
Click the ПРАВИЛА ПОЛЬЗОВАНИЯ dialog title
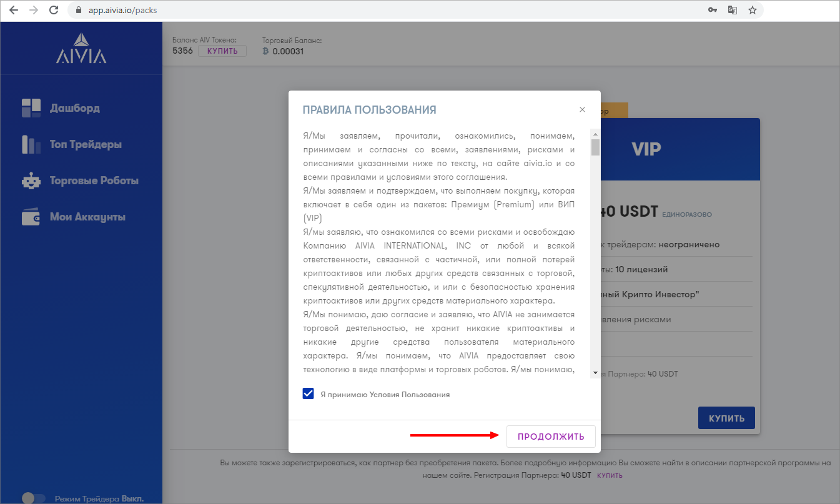pyautogui.click(x=369, y=110)
